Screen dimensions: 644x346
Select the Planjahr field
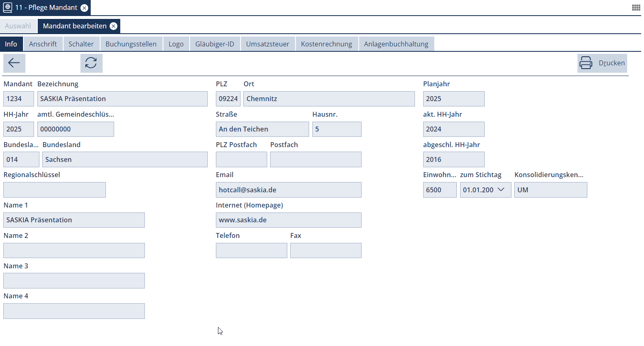click(453, 99)
